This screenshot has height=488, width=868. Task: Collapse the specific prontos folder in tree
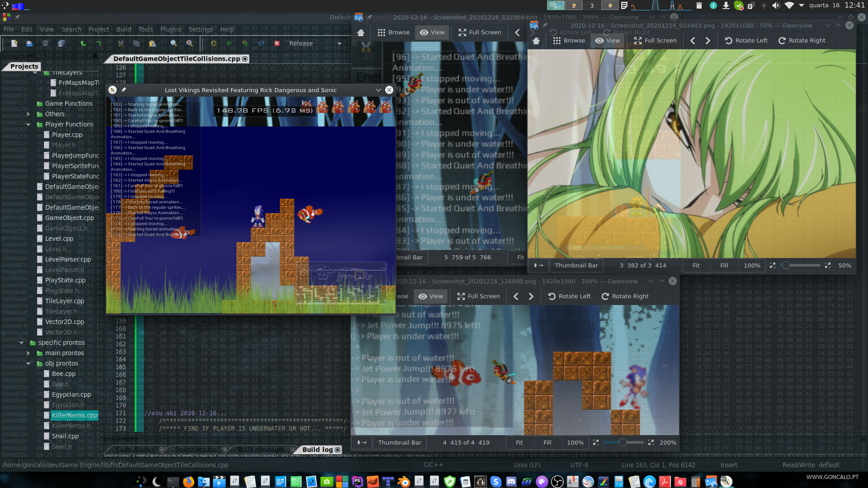click(x=22, y=343)
